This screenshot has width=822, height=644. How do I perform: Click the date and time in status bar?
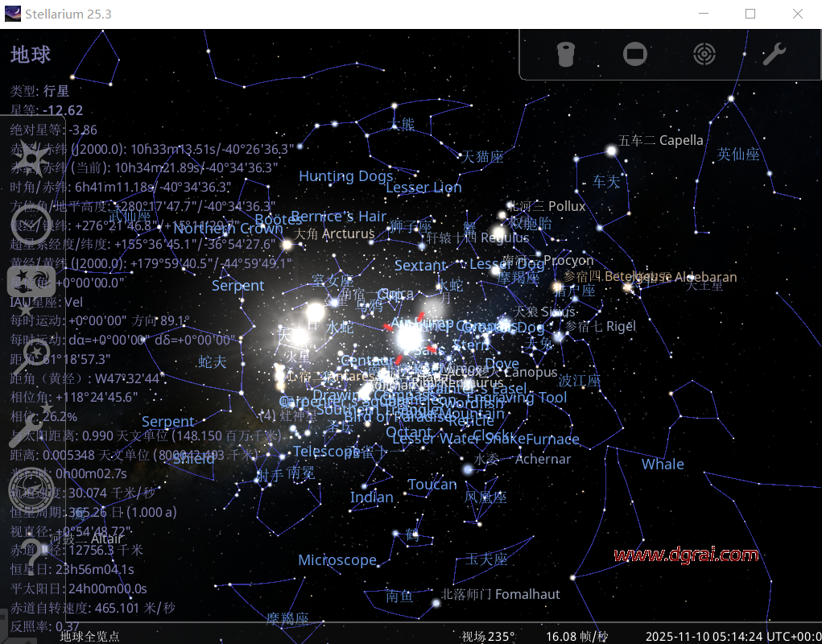(733, 636)
